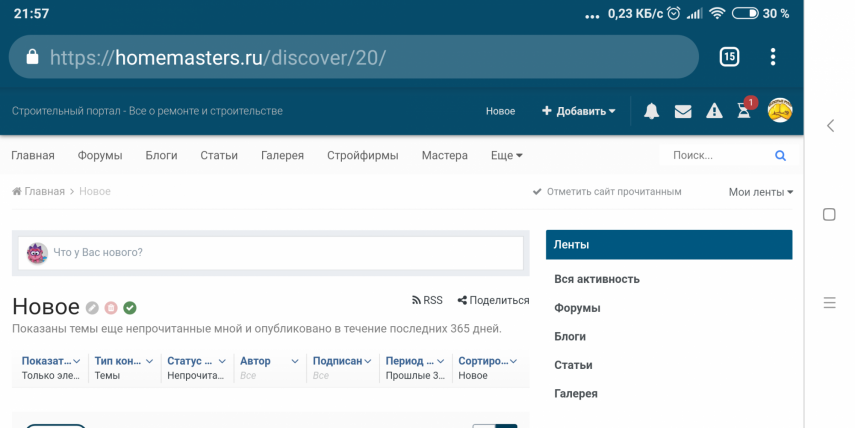Select Статьи in the Ленты sidebar

click(573, 365)
